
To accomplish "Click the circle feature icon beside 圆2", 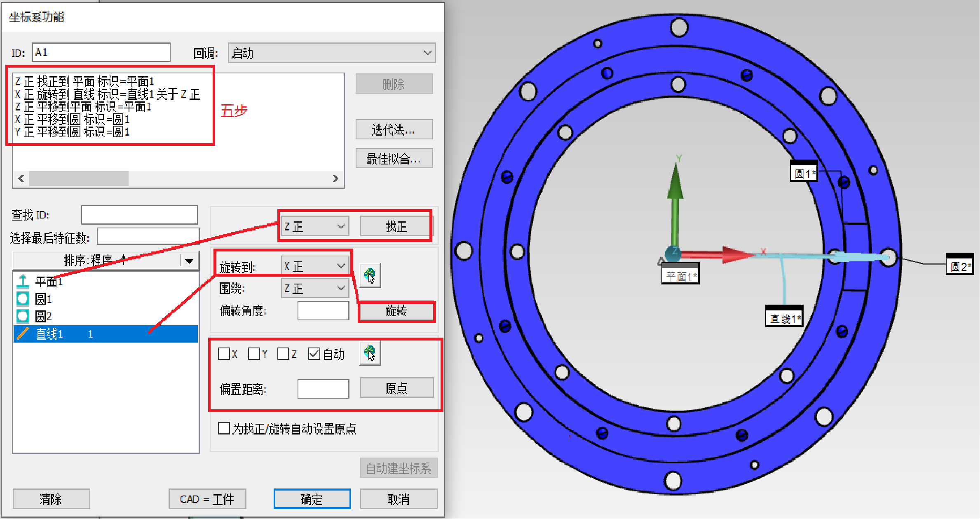I will click(23, 316).
